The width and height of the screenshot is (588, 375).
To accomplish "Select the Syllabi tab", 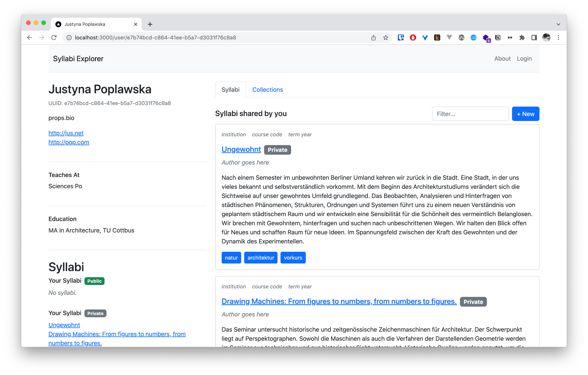I will pyautogui.click(x=230, y=90).
